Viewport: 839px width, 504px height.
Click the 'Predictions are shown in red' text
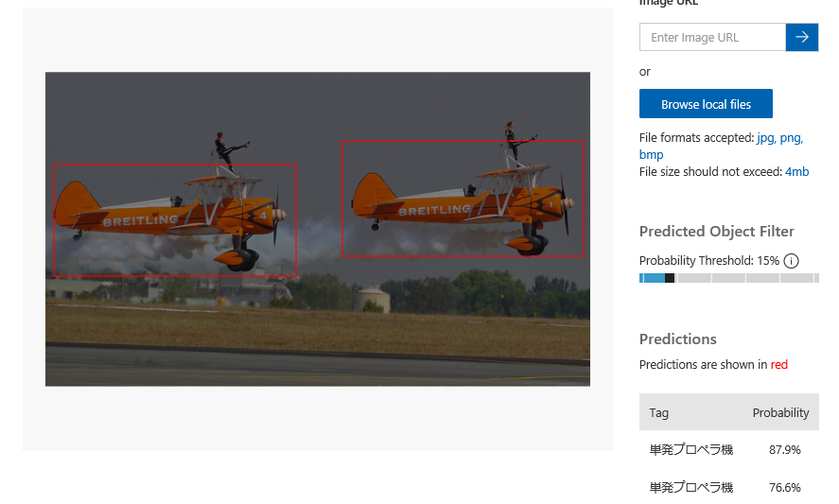click(x=713, y=364)
